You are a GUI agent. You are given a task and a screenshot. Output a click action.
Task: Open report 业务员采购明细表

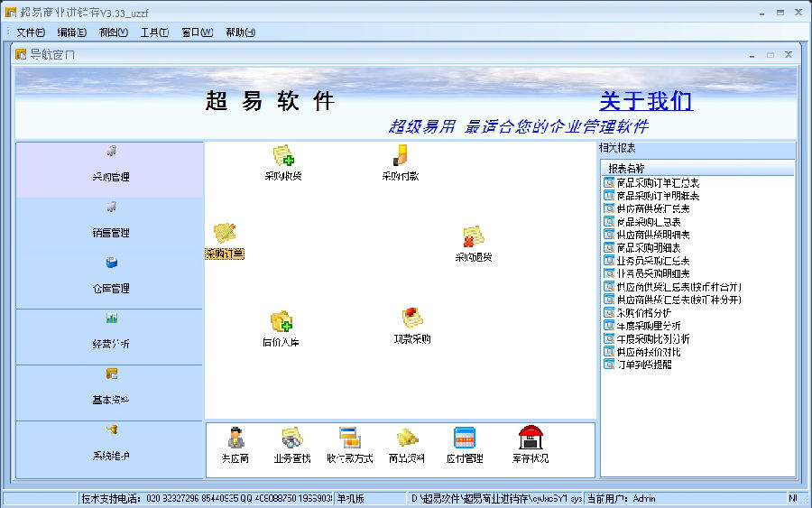coord(647,273)
